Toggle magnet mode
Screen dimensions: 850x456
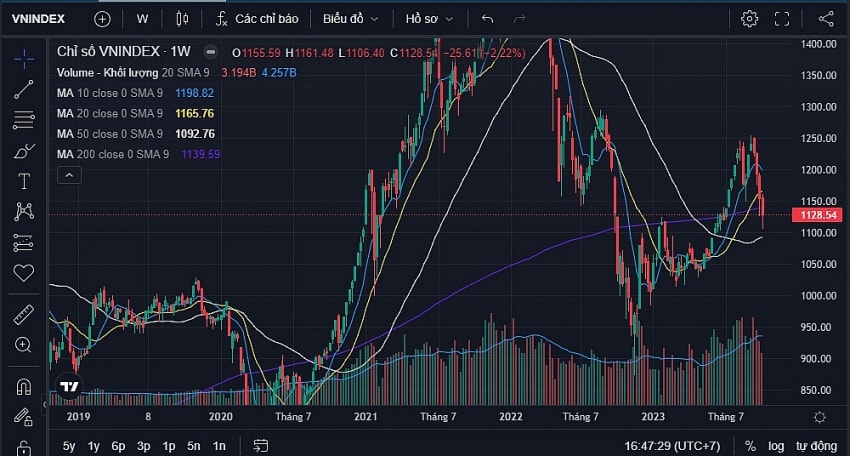tap(24, 387)
